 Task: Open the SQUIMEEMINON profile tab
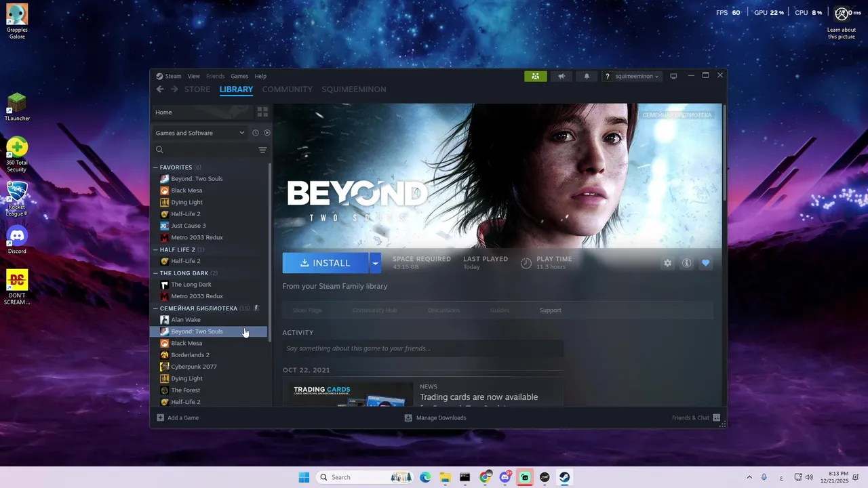[x=354, y=89]
